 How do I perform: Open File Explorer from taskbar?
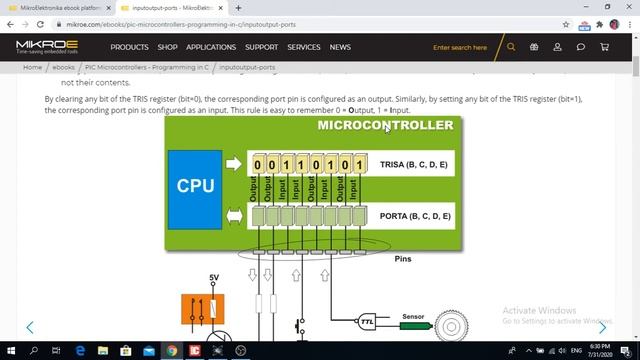103,351
